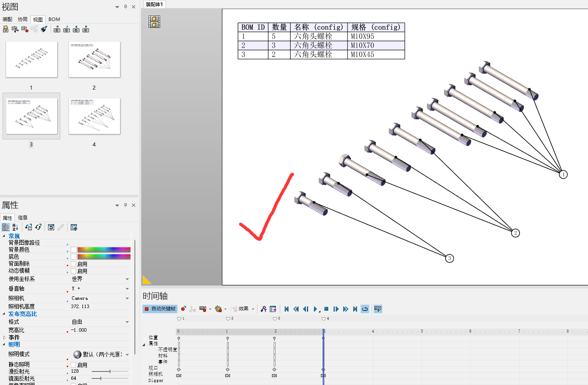Viewport: 588px width, 385px height.
Task: Select view thumbnail 4
Action: coord(94,116)
